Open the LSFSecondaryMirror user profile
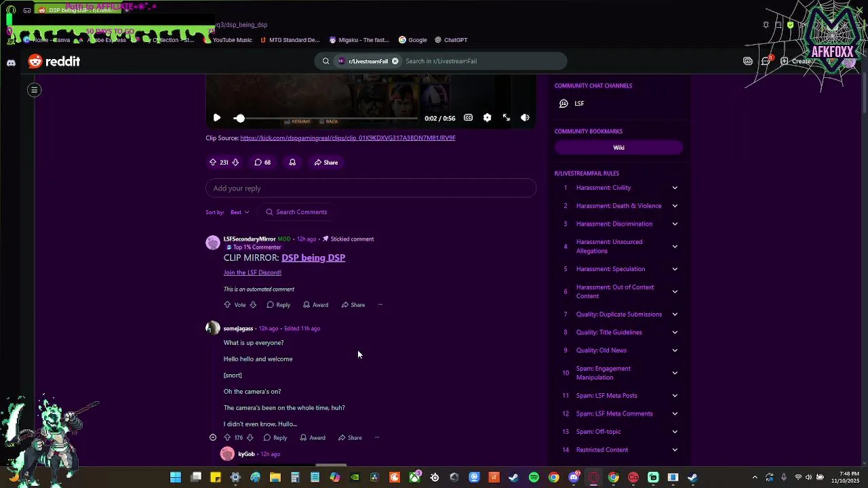868x488 pixels. point(250,239)
